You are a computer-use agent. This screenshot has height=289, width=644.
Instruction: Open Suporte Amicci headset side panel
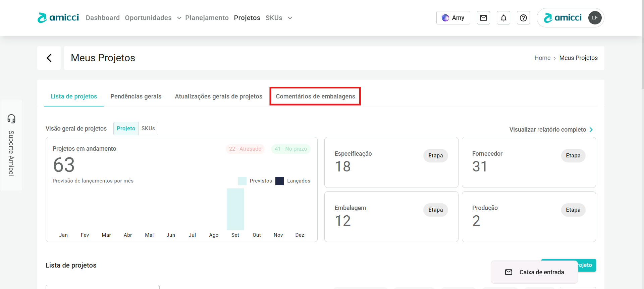[x=11, y=145]
